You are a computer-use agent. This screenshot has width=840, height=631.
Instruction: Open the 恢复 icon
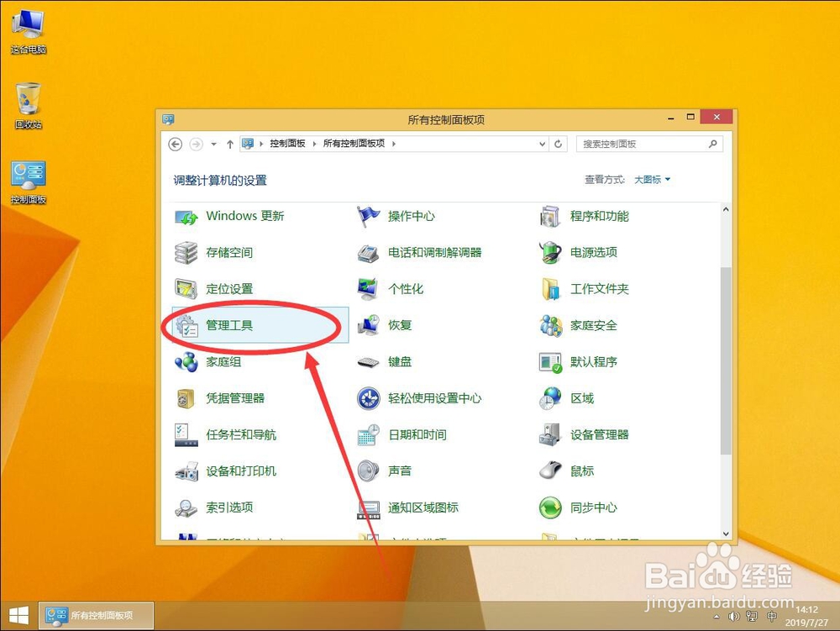point(369,326)
